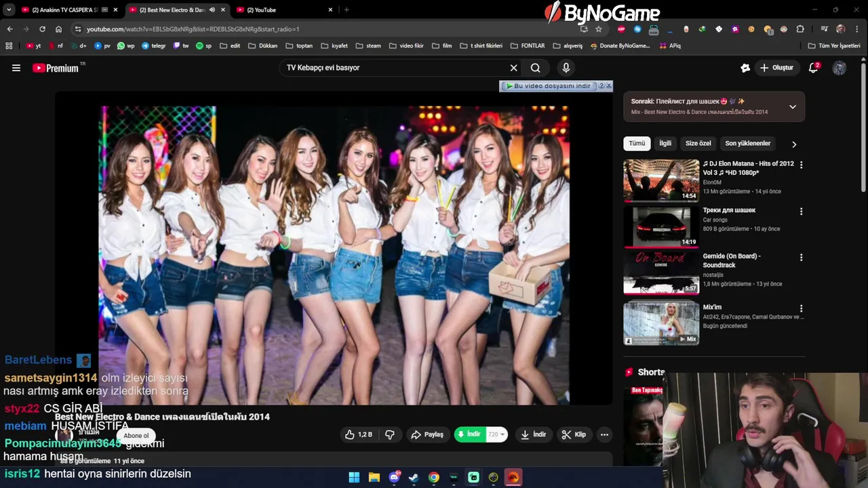868x488 pixels.
Task: Open options for Gemide (On Board) video
Action: pos(801,258)
